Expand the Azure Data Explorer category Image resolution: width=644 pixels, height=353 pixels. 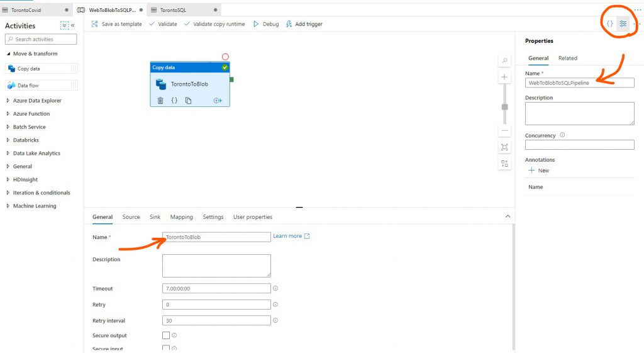click(x=36, y=101)
